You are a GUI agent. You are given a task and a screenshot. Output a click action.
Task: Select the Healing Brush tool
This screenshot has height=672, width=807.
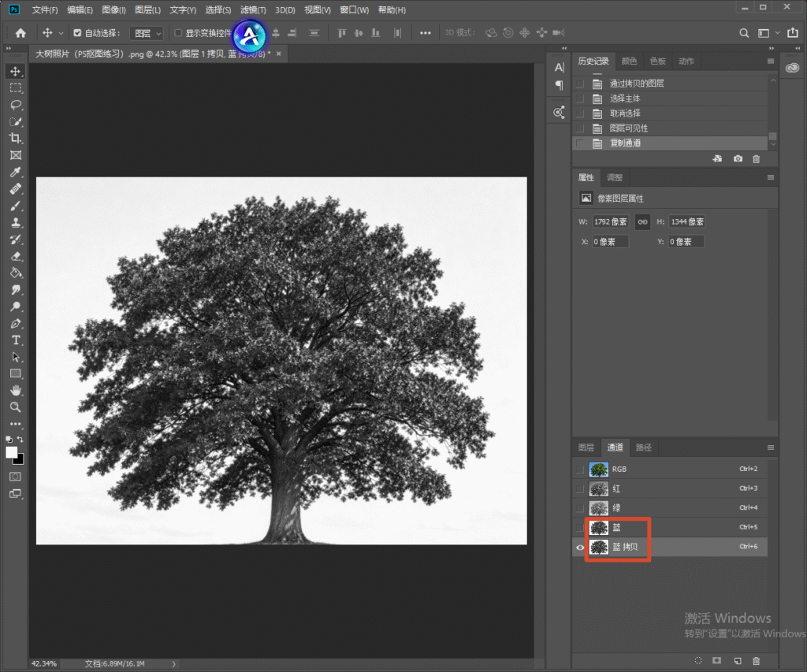tap(16, 189)
